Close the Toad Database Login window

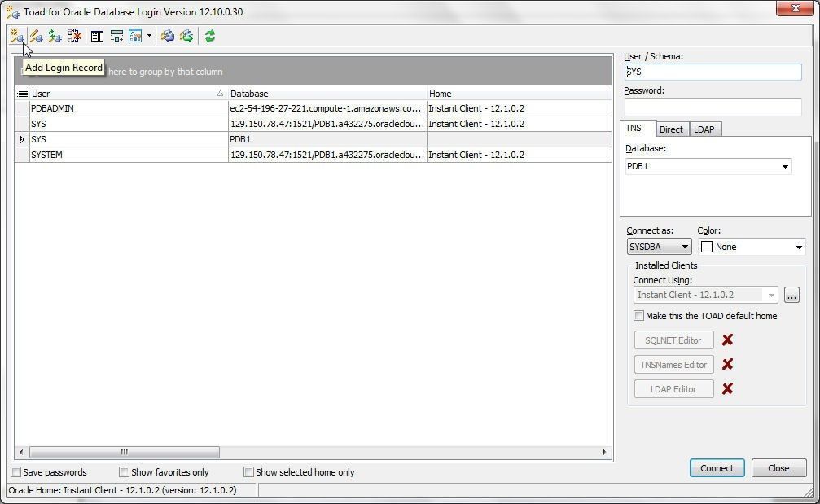(x=795, y=8)
